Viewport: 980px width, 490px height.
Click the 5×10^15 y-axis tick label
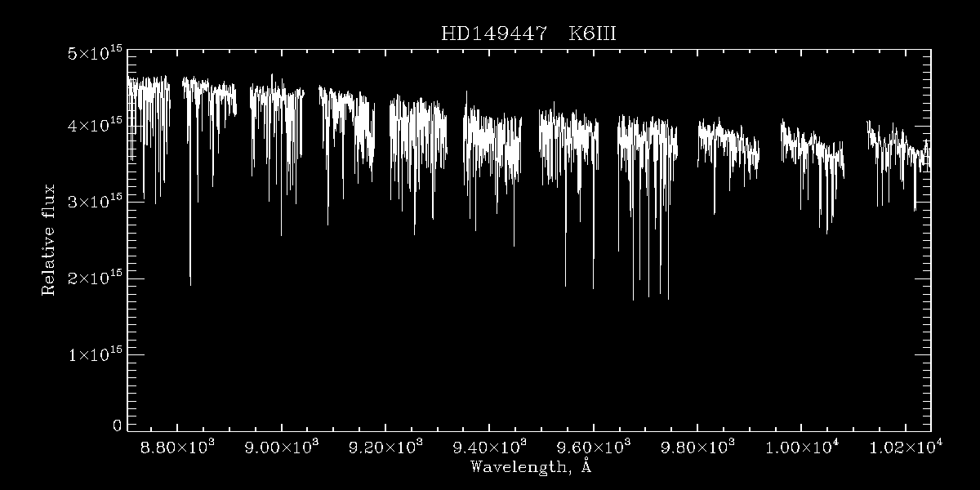coord(95,53)
